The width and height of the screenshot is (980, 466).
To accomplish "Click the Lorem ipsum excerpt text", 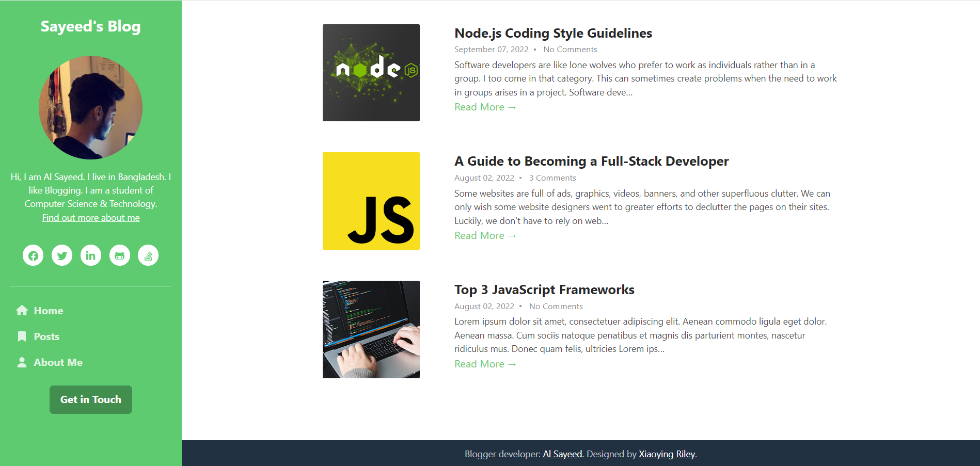I will point(641,335).
